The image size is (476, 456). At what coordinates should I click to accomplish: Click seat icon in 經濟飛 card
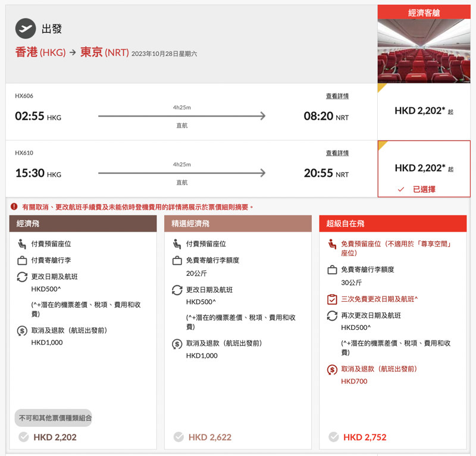22,243
